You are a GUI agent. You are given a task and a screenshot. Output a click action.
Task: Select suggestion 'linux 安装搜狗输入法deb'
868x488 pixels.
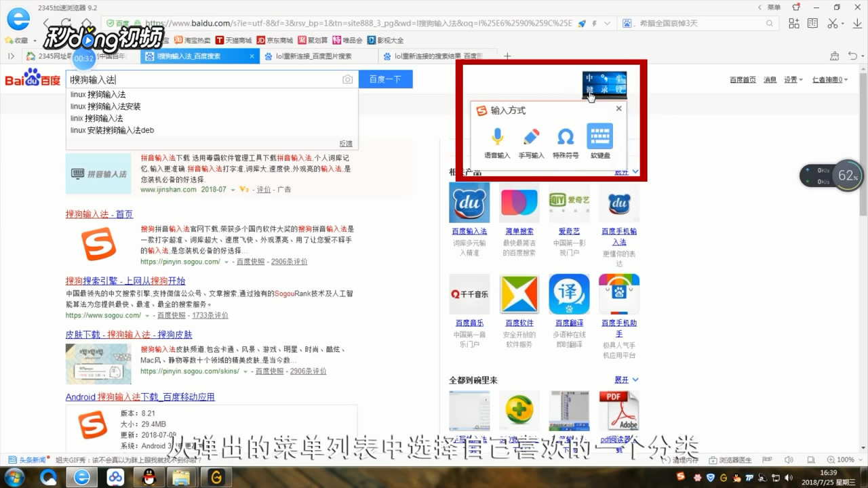[x=112, y=130]
